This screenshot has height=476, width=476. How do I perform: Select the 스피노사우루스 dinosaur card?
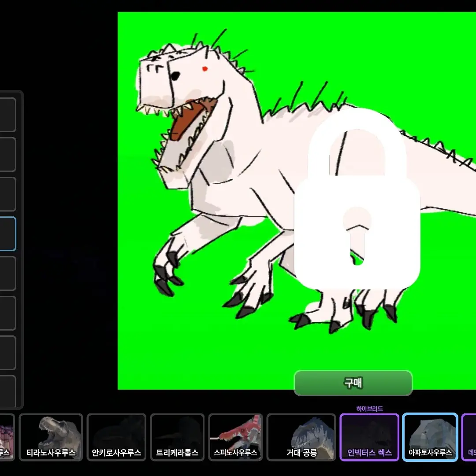(x=235, y=437)
